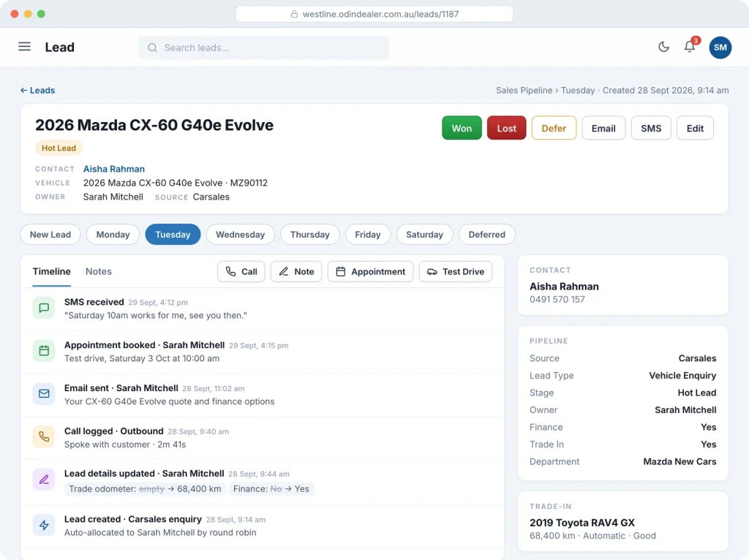This screenshot has height=560, width=749.
Task: Book an Appointment
Action: (370, 271)
